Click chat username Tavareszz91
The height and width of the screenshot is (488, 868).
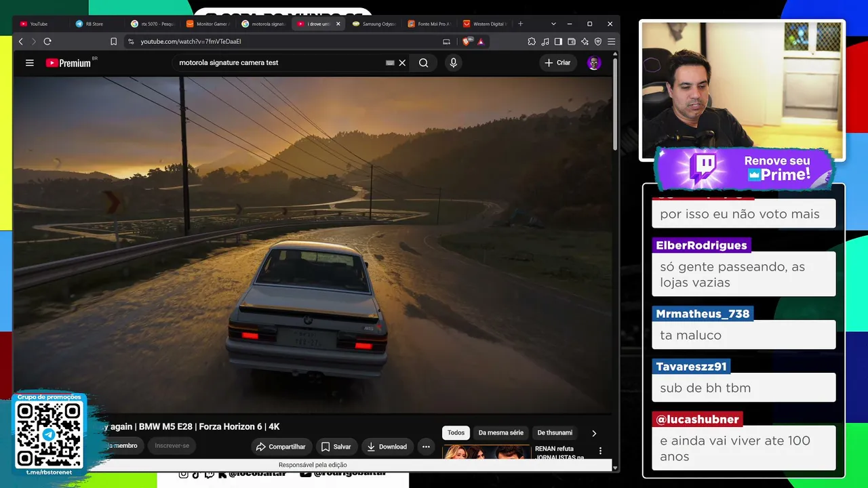[691, 367]
